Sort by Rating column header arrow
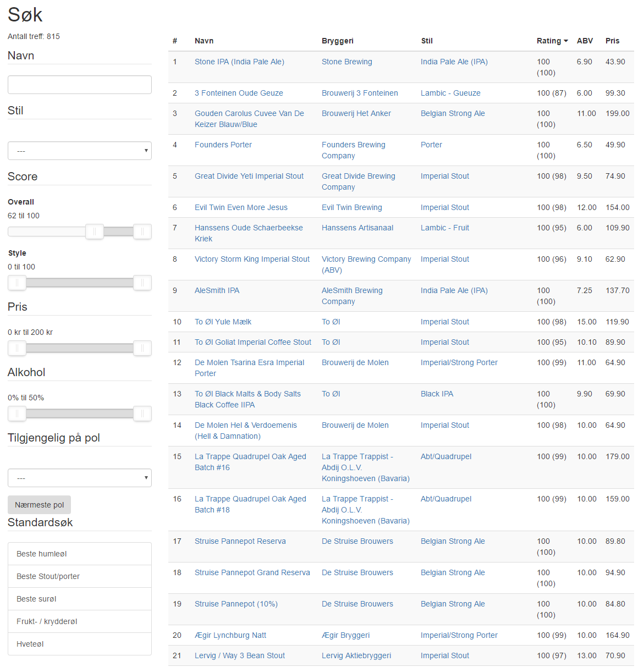644x667 pixels. point(565,41)
